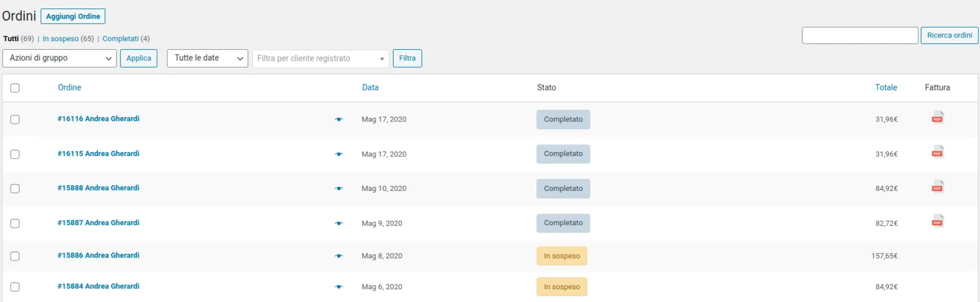Preview order #15886 with eye icon
The width and height of the screenshot is (980, 302).
pos(338,256)
